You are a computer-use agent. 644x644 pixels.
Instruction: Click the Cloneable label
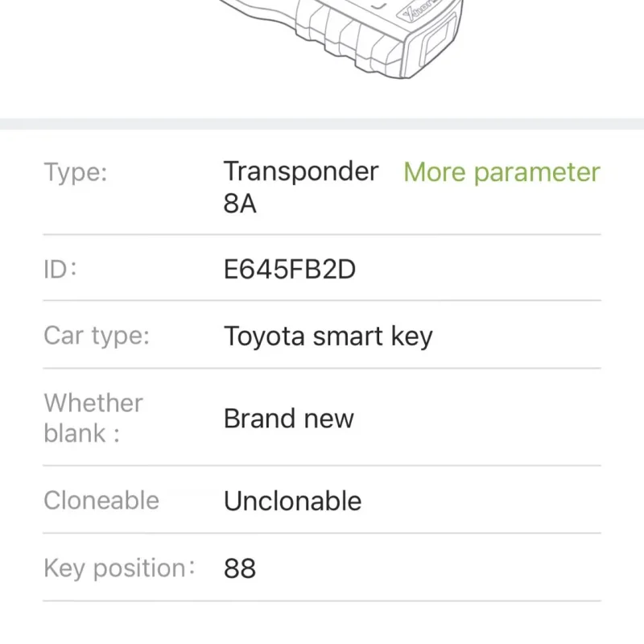coord(101,501)
